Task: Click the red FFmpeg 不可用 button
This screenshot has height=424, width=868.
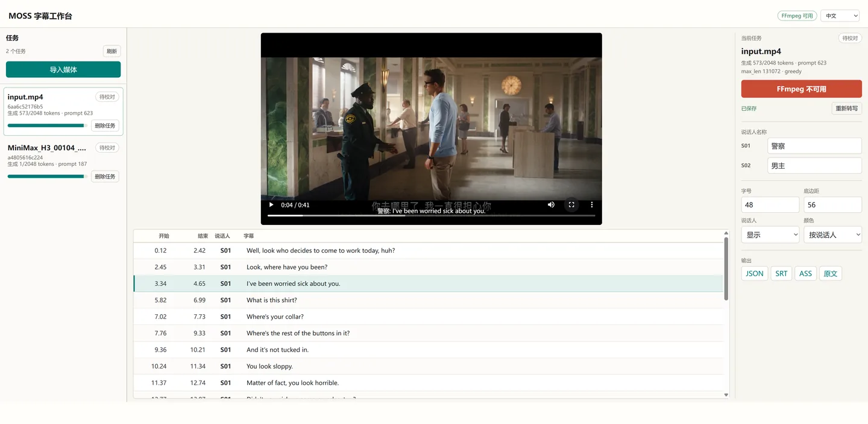Action: [802, 89]
